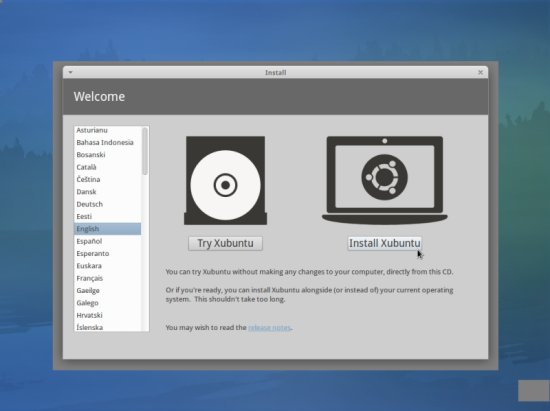550x411 pixels.
Task: Close the Install window
Action: click(x=480, y=72)
